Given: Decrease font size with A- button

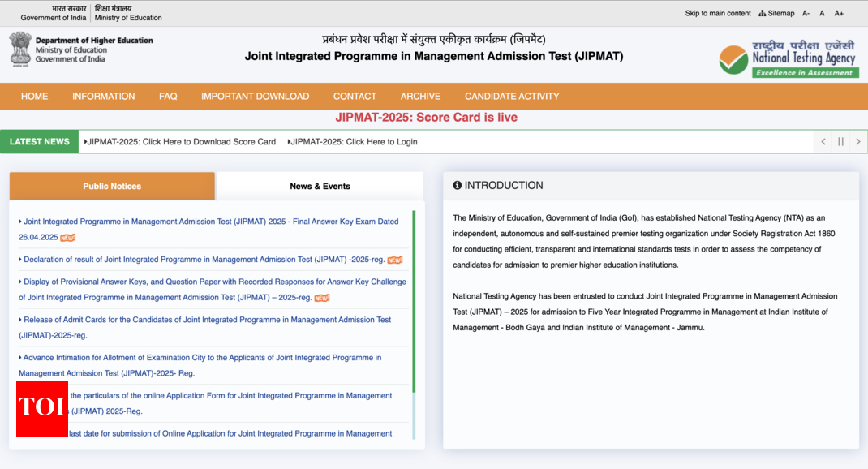Looking at the screenshot, I should pos(806,13).
